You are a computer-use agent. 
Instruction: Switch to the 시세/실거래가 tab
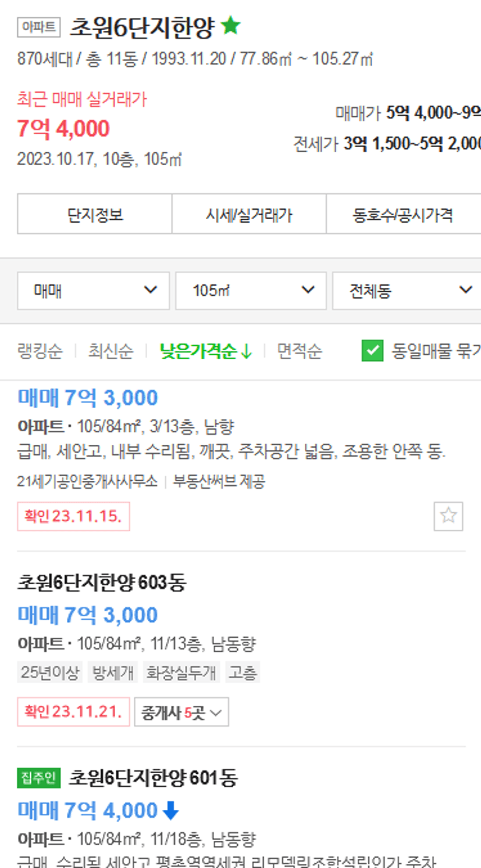pos(249,215)
